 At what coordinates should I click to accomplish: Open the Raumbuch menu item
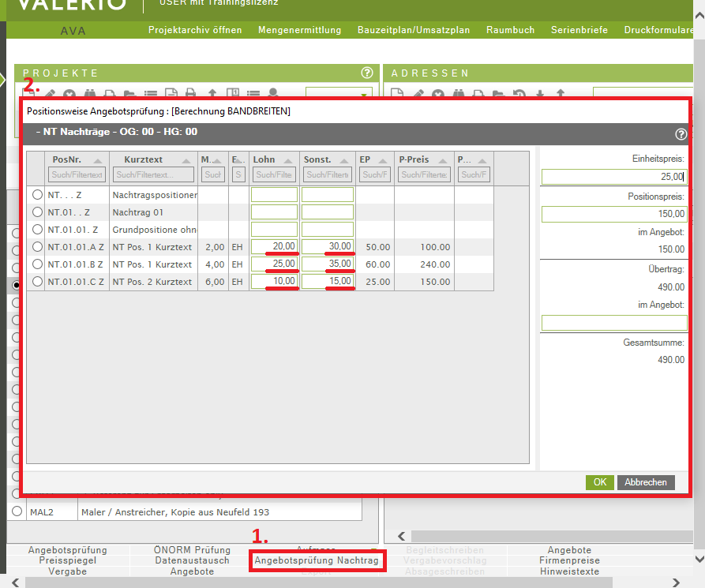pos(510,30)
